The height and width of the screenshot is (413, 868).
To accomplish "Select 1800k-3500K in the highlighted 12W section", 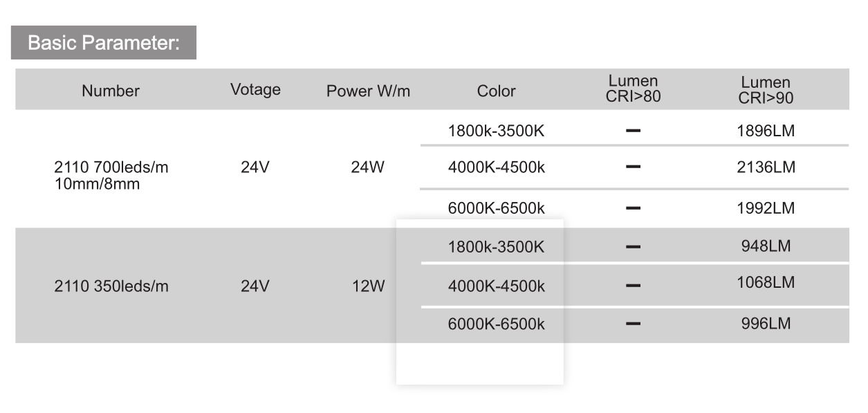I will (496, 246).
